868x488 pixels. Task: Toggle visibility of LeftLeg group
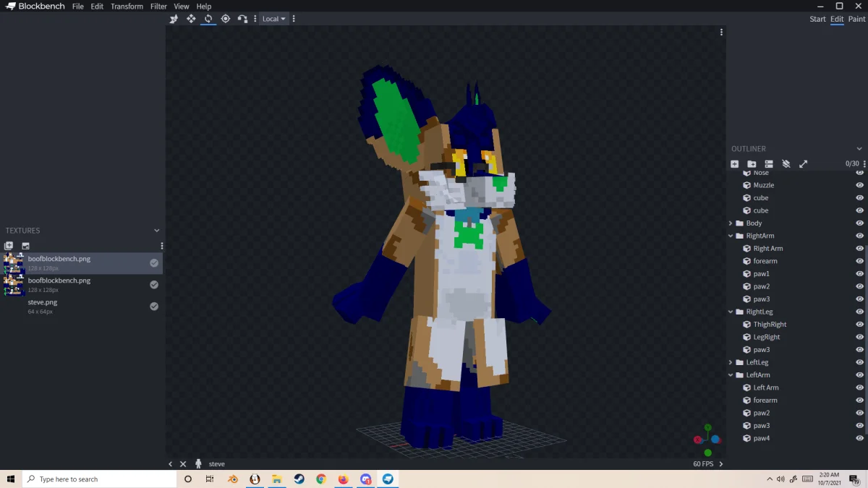click(x=860, y=362)
